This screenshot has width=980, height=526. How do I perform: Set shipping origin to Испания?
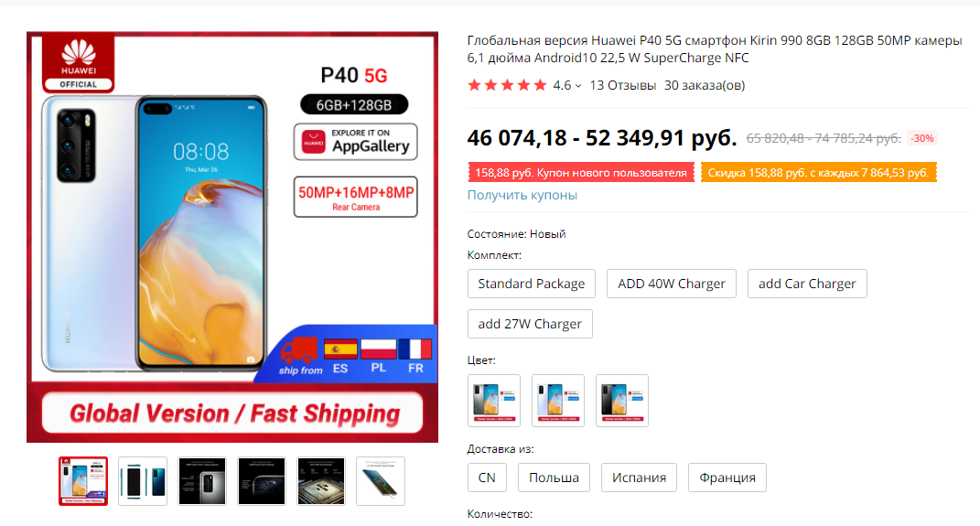pyautogui.click(x=639, y=478)
